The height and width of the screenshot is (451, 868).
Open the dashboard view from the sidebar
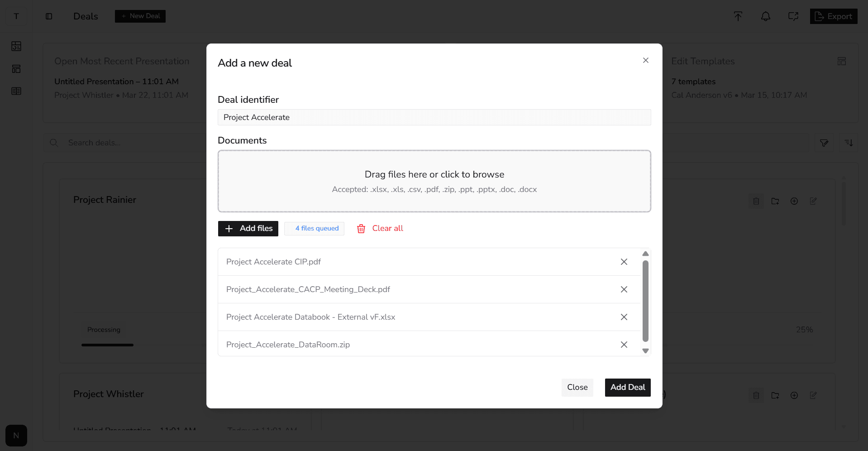(x=16, y=46)
